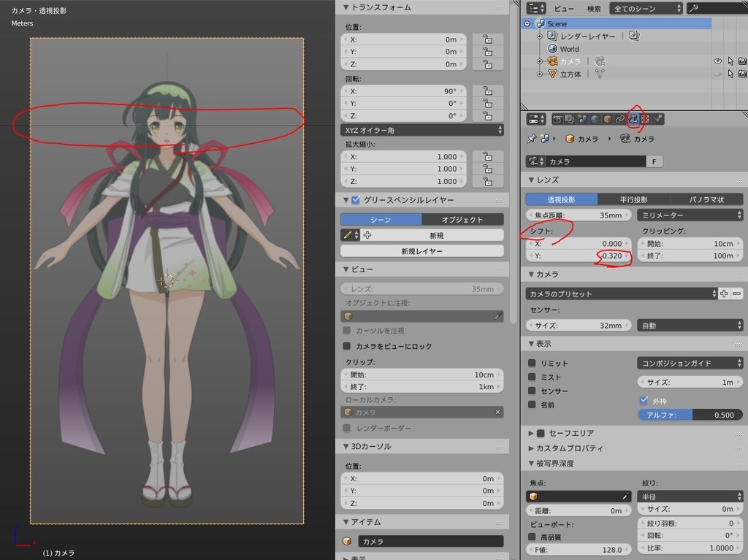Select the 透視投影 lens type tab
Viewport: 748px width, 560px height.
[562, 199]
